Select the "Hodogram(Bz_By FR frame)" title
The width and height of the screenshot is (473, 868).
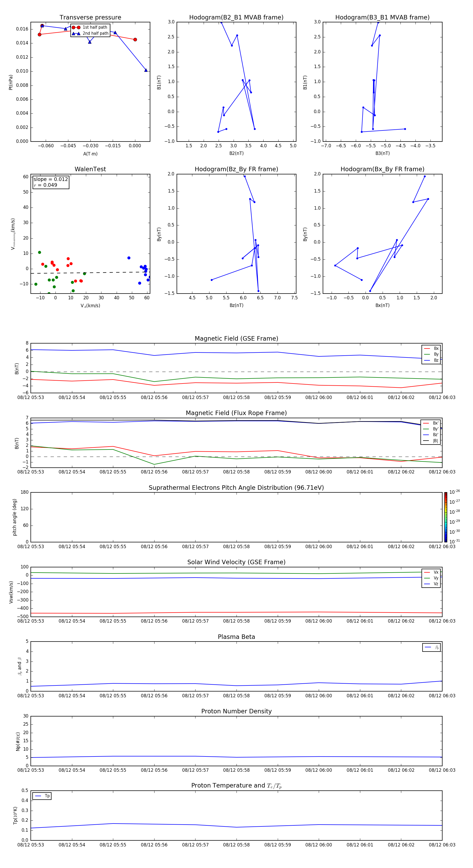(x=236, y=169)
